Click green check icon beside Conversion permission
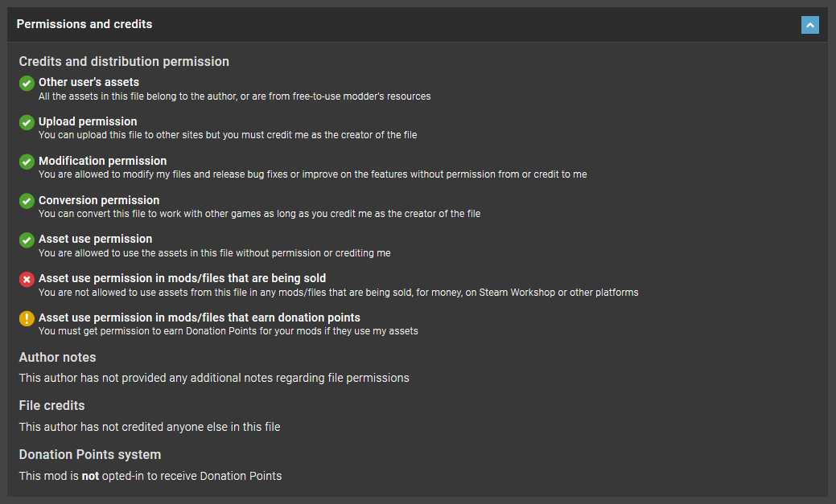Image resolution: width=836 pixels, height=504 pixels. [x=27, y=201]
